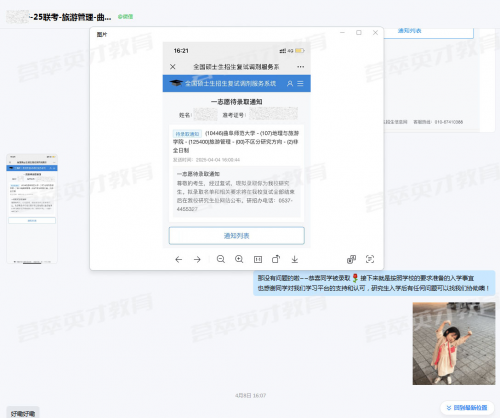Open the girl photo thumbnail in chat

pos(454,344)
